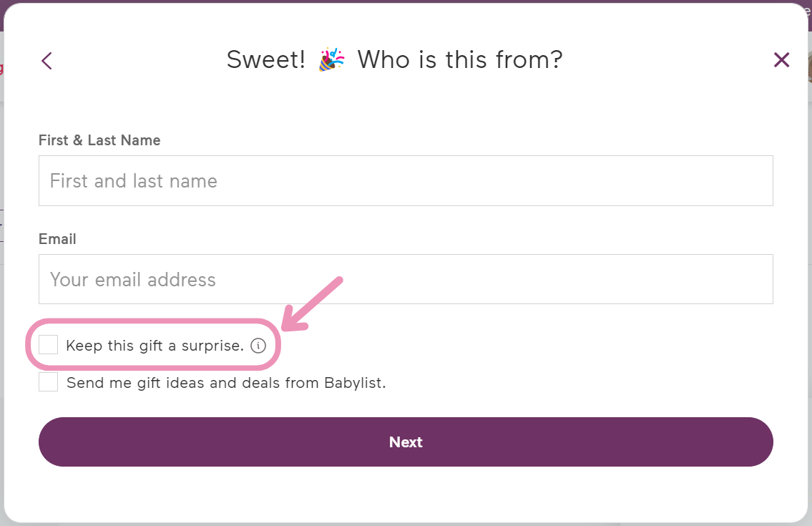Click the 'Sweet!' text in the title
The height and width of the screenshot is (526, 812).
pos(265,59)
